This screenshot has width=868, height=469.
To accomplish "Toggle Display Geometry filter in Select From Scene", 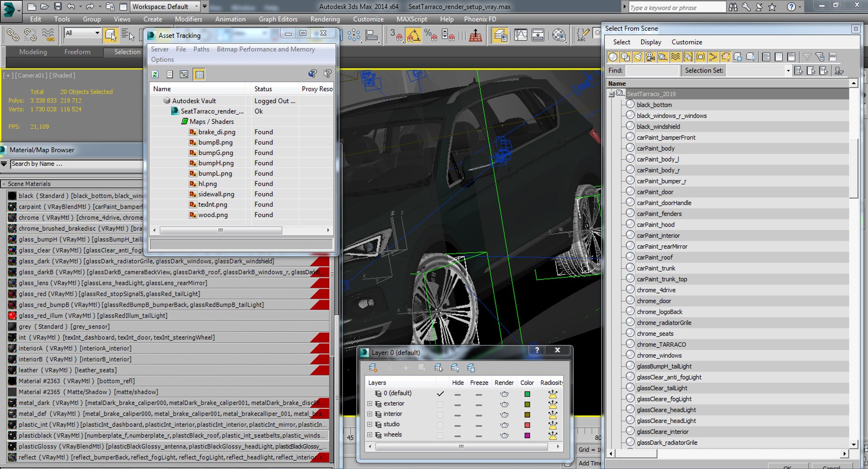I will click(x=613, y=57).
